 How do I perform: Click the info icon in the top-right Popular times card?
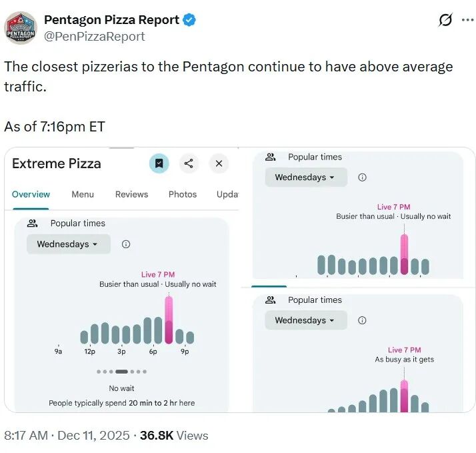[x=362, y=177]
